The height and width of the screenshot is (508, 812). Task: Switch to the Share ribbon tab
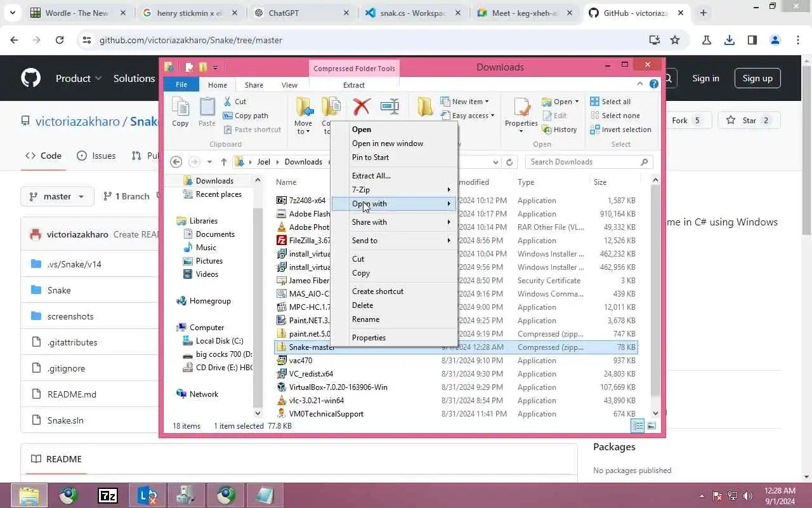[254, 85]
